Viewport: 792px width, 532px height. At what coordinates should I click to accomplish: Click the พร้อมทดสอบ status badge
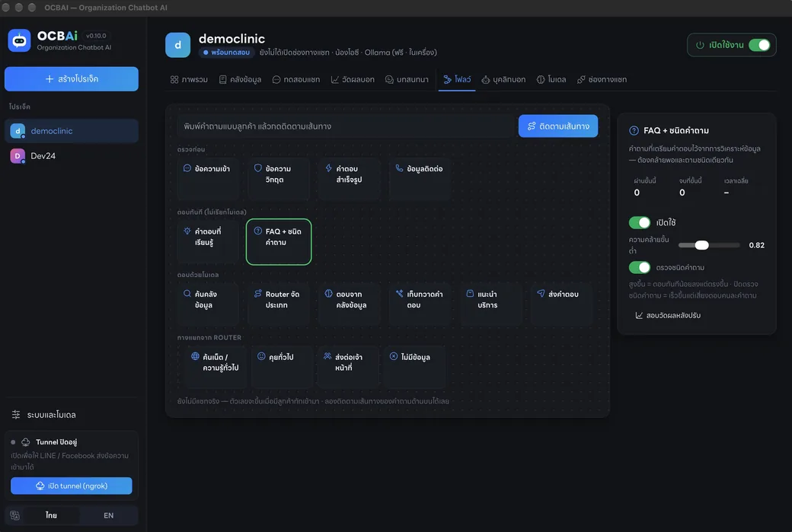(x=227, y=53)
